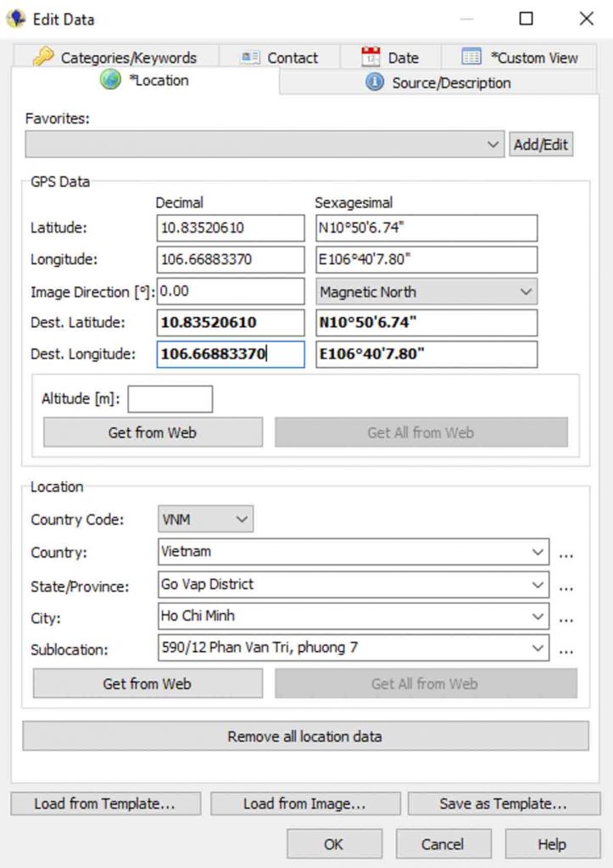Close the Edit Data window
Viewport: 613px width, 868px height.
tap(587, 19)
